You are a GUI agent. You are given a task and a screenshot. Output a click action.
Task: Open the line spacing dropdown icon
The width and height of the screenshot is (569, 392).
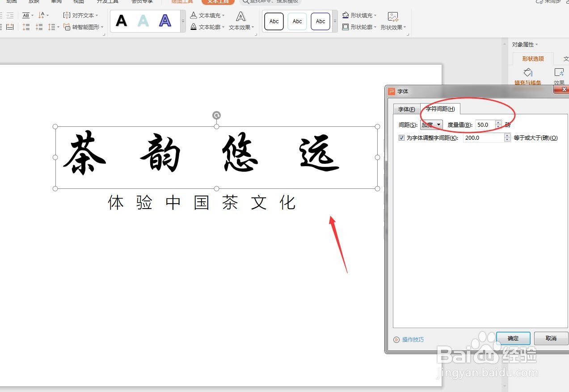pos(54,27)
